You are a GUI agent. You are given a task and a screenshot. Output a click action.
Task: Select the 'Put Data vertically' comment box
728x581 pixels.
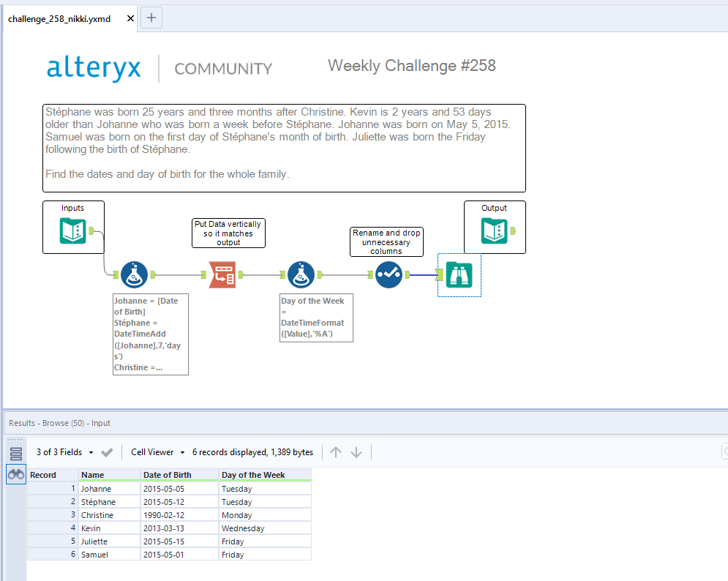coord(228,233)
